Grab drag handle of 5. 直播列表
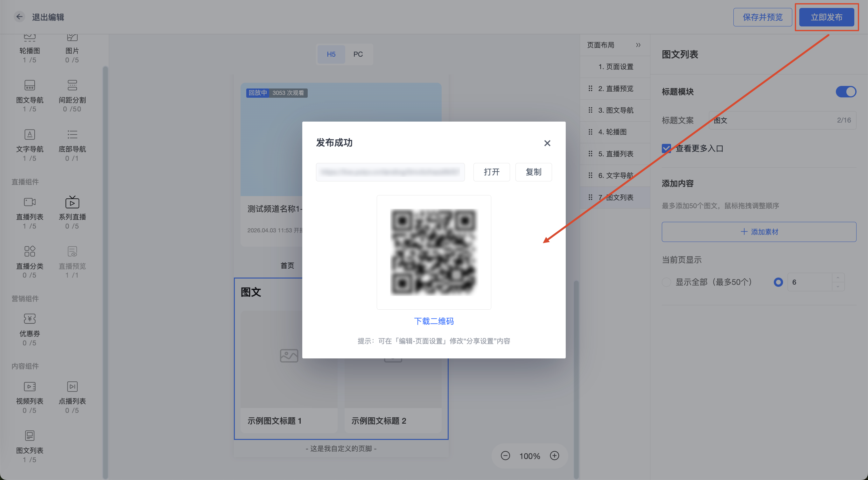The image size is (868, 480). [590, 154]
